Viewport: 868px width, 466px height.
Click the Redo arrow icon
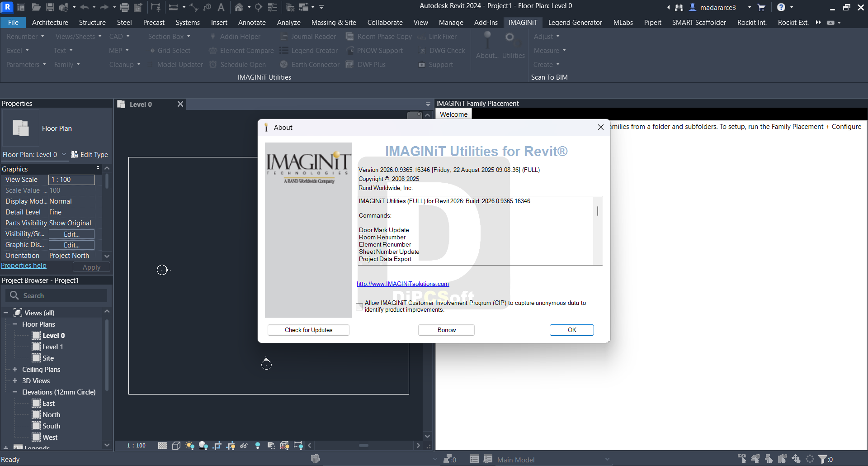coord(104,7)
